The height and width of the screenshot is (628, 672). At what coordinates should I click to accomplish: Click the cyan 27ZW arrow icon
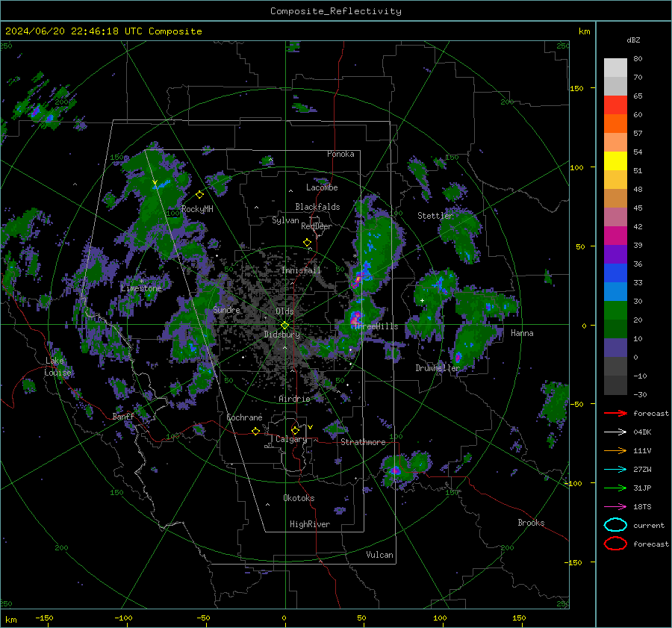coord(615,470)
